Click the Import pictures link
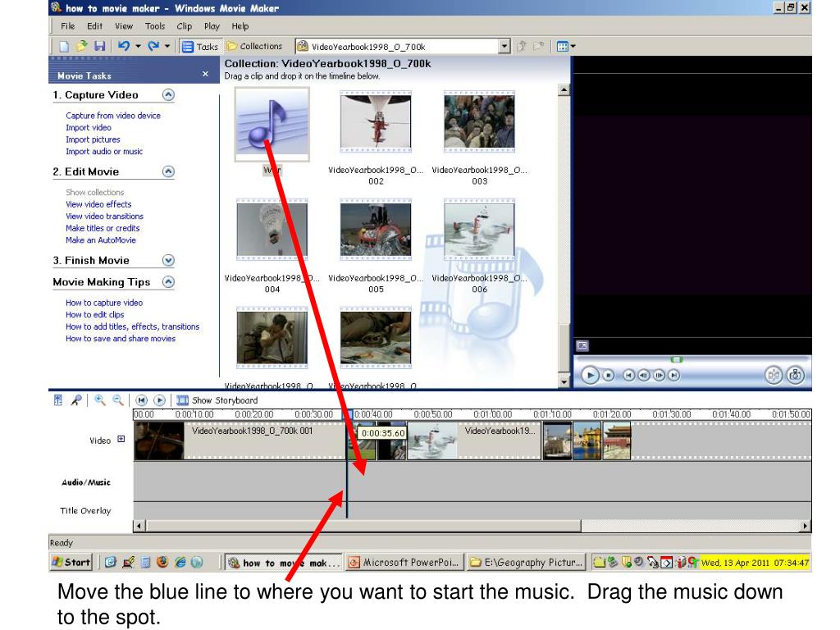Image resolution: width=840 pixels, height=630 pixels. click(x=93, y=139)
